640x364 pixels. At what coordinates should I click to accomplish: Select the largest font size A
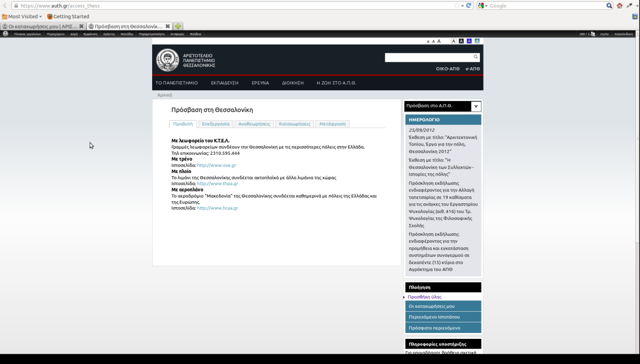point(439,41)
